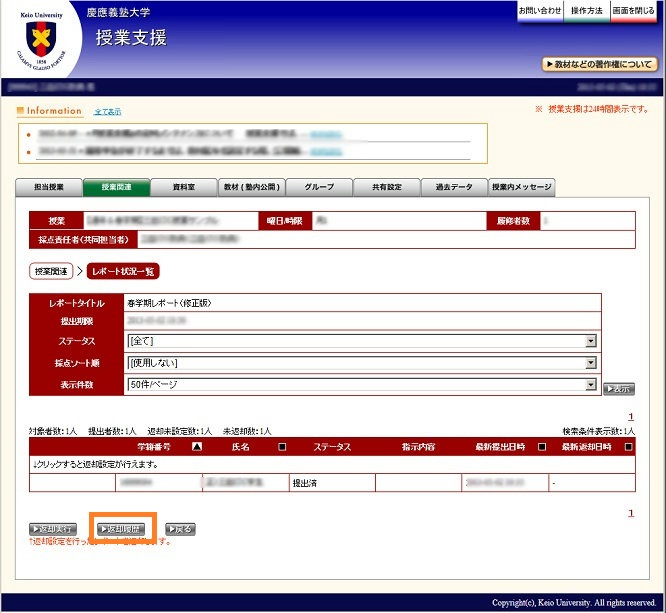The height and width of the screenshot is (613, 666).
Task: Click the sort box next to 氏名
Action: [x=282, y=447]
